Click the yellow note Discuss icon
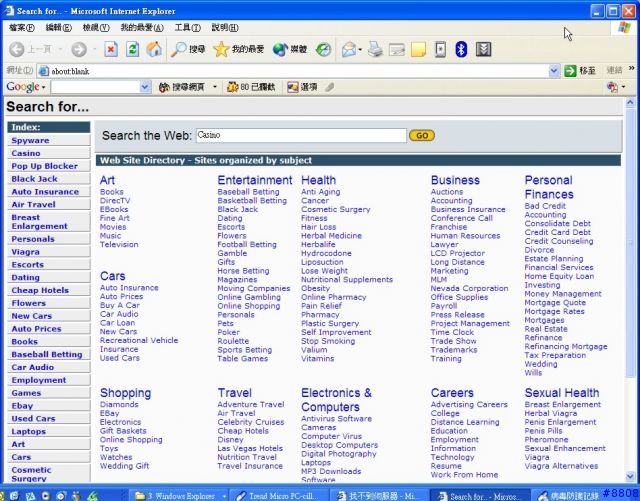This screenshot has width=640, height=501. [418, 49]
